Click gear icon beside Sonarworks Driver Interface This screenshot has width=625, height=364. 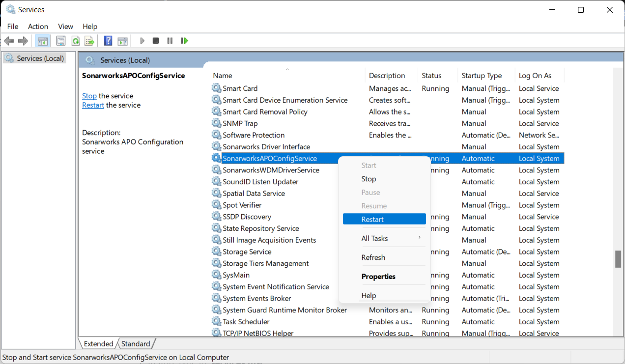[216, 147]
